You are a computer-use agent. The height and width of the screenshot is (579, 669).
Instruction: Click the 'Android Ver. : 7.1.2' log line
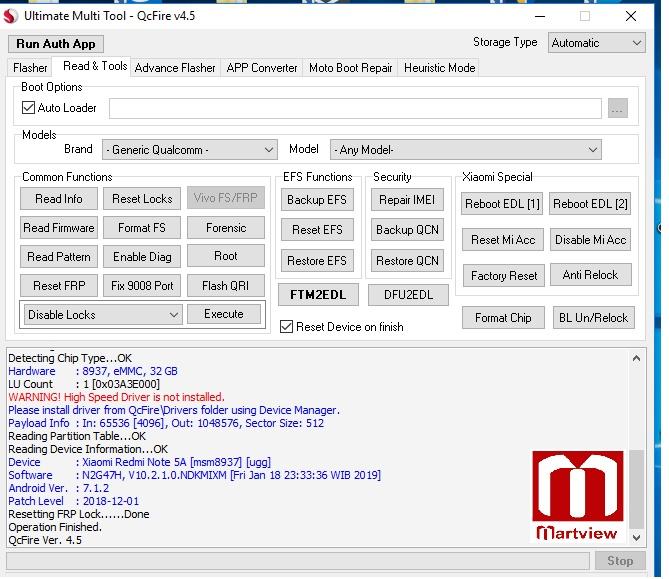[59, 488]
